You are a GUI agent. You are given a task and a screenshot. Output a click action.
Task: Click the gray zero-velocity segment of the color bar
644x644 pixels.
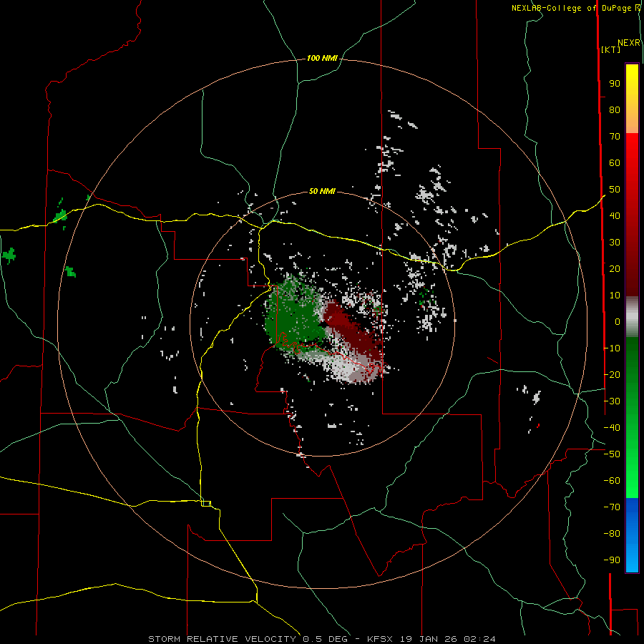[x=632, y=317]
